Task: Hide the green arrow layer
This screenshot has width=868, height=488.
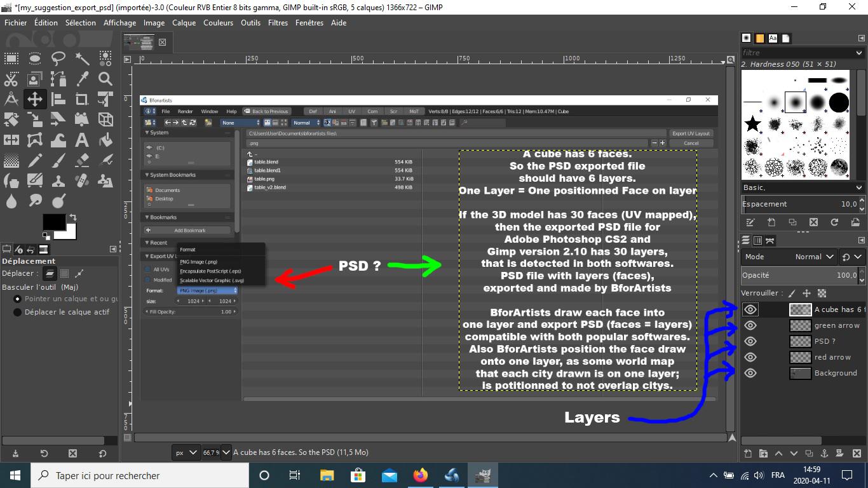Action: point(750,325)
